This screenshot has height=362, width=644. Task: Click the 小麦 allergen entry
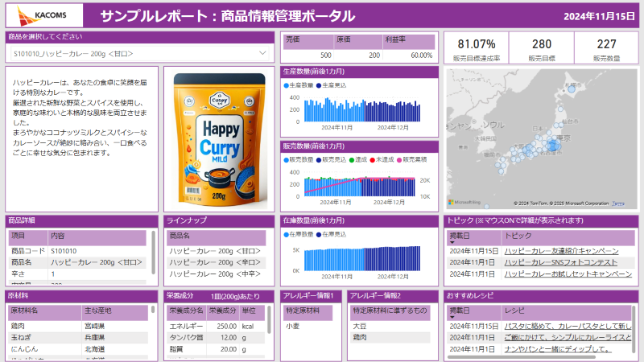293,327
